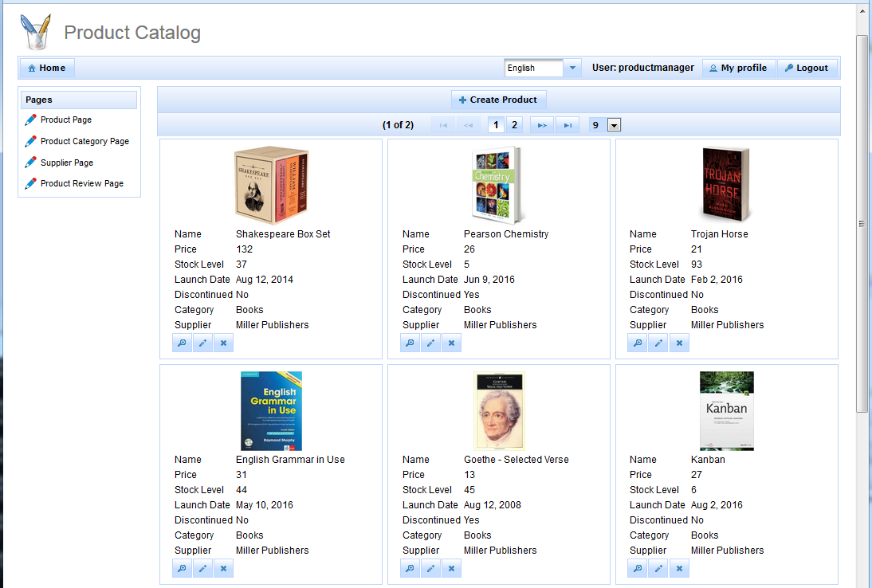Click the edit pencil icon for Pearson Chemistry
The height and width of the screenshot is (588, 872).
pyautogui.click(x=430, y=343)
